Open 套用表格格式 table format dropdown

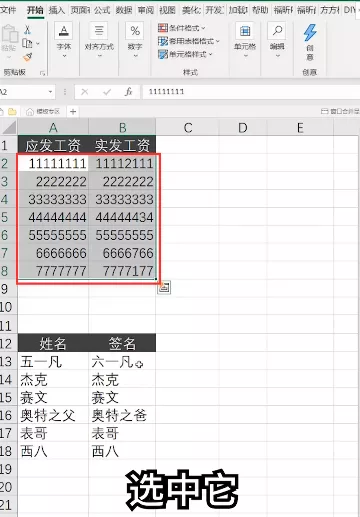click(x=189, y=41)
